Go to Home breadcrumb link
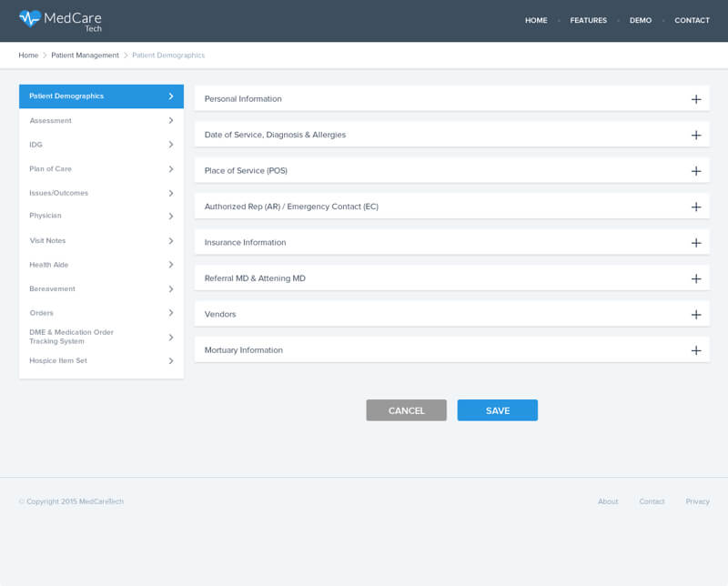728x586 pixels. click(28, 56)
